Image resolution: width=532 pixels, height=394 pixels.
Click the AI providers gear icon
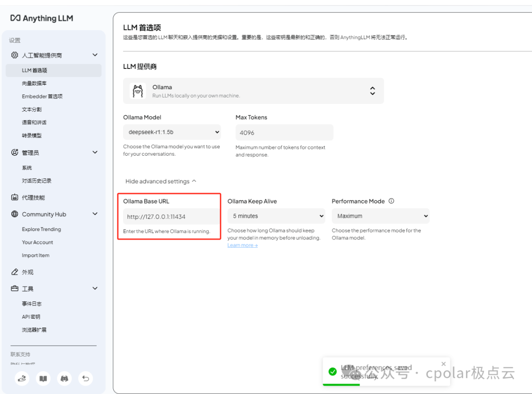tap(15, 55)
